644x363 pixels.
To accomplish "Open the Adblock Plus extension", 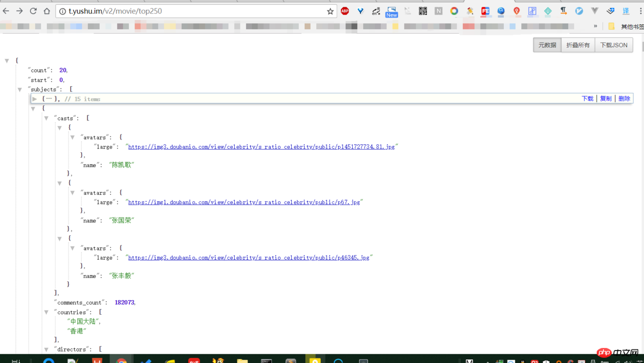I will [345, 11].
